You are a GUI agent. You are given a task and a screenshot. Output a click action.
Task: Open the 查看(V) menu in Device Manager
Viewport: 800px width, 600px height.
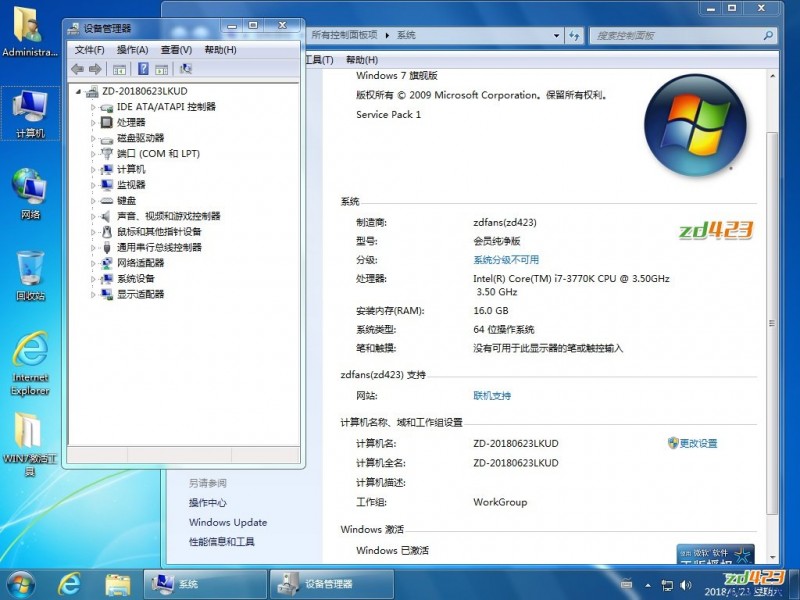[177, 50]
